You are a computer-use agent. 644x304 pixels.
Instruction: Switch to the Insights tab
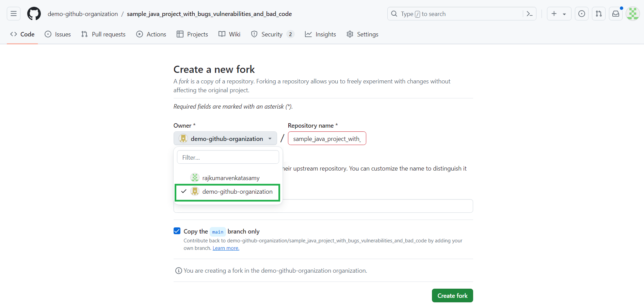coord(320,34)
